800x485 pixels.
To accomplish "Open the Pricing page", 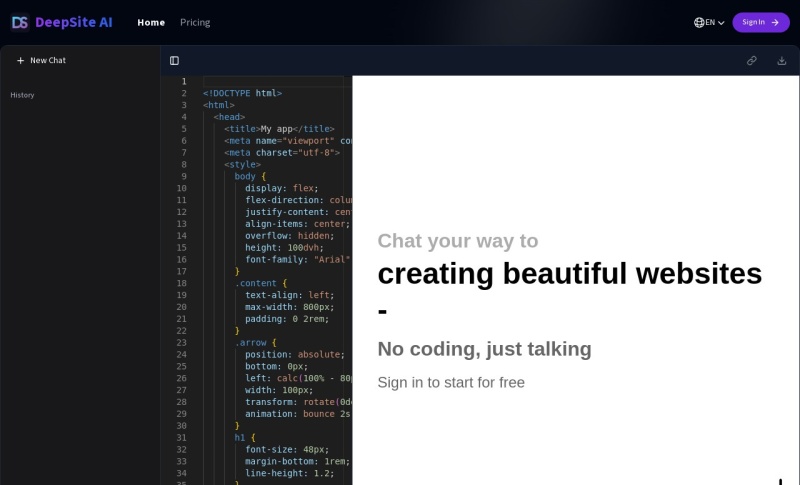I will point(195,22).
